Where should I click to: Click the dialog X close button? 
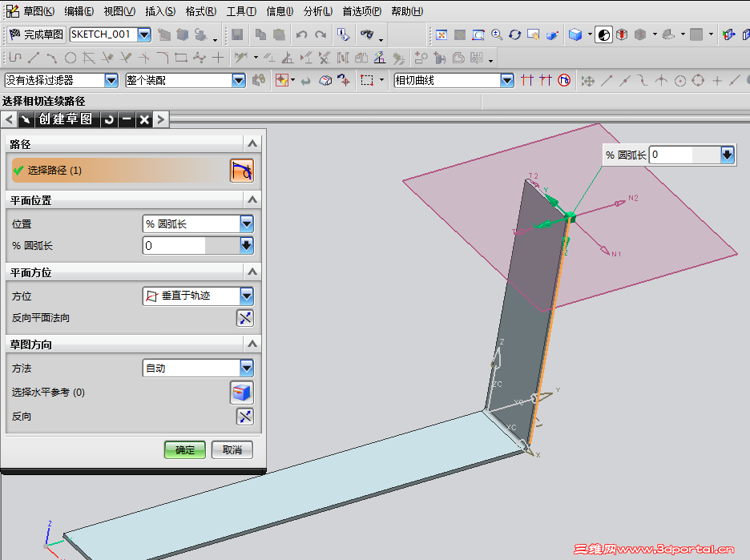144,119
